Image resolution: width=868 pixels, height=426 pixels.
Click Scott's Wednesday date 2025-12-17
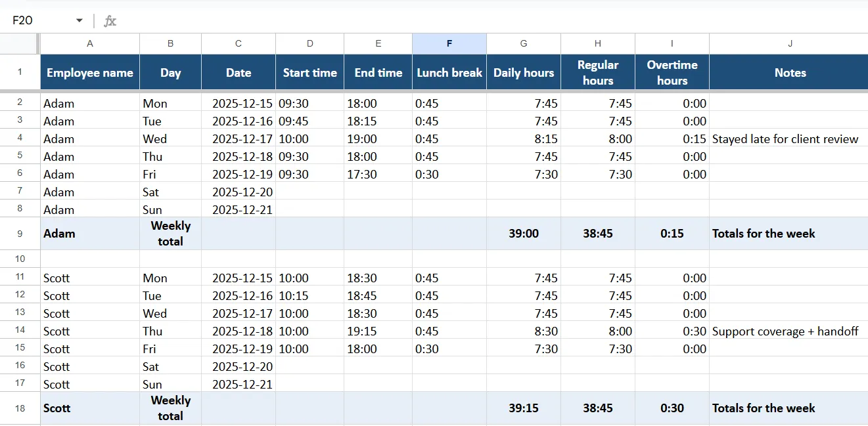pos(239,313)
